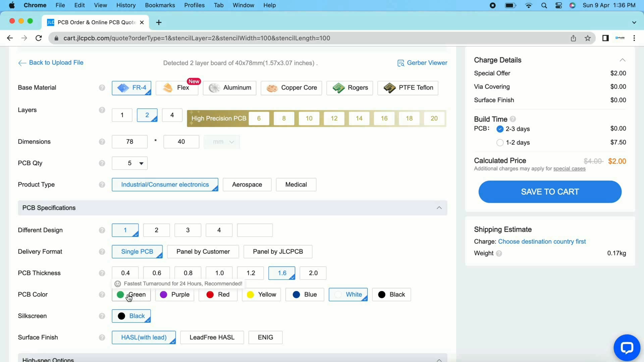The width and height of the screenshot is (644, 362).
Task: Click the PCB Qty help icon
Action: (102, 163)
